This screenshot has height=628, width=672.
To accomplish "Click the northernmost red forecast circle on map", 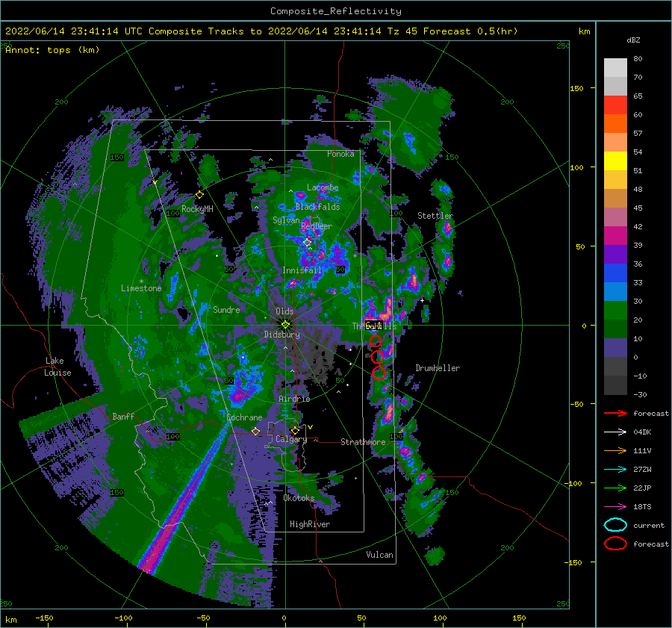I will pos(376,341).
